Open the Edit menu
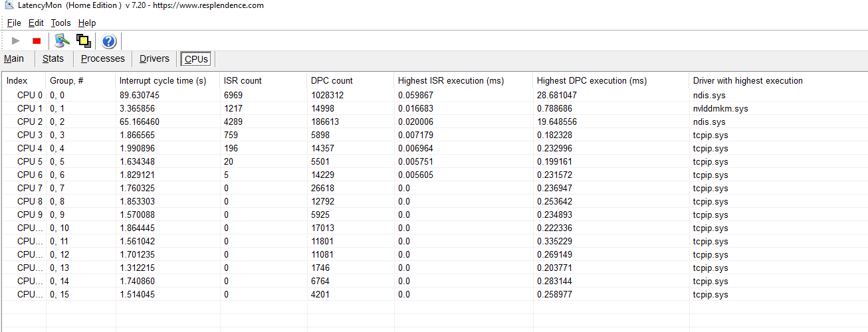The height and width of the screenshot is (332, 868). click(36, 23)
